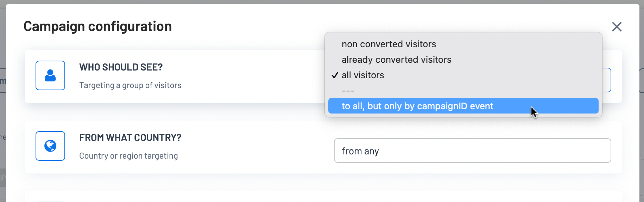The image size is (644, 202).
Task: Click the Targeting a group of visitors text
Action: (130, 85)
